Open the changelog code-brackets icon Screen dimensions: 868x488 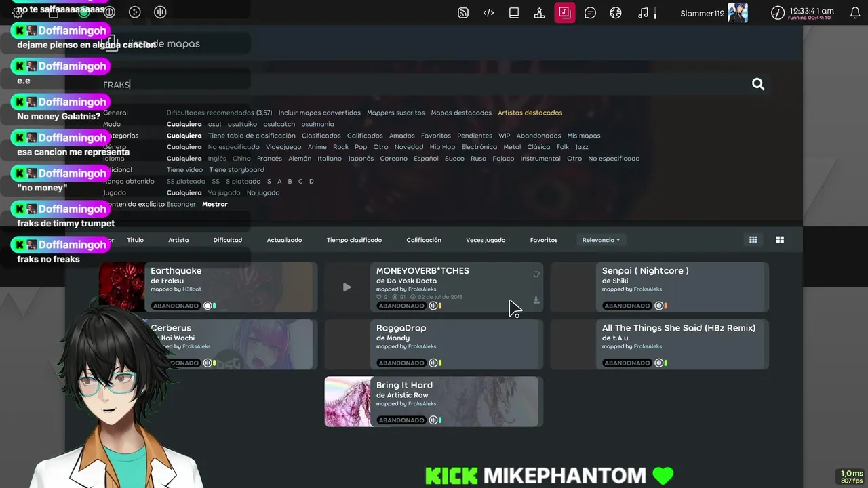(x=488, y=12)
